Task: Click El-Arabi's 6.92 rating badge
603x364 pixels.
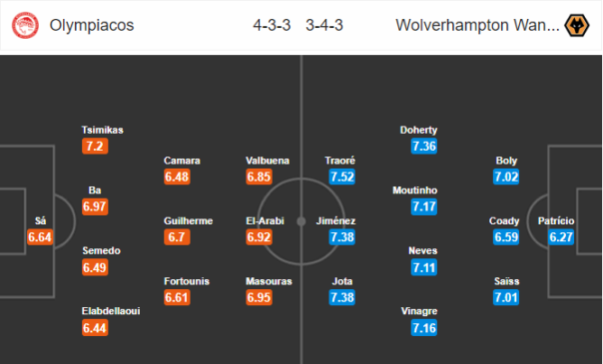Action: pos(259,237)
